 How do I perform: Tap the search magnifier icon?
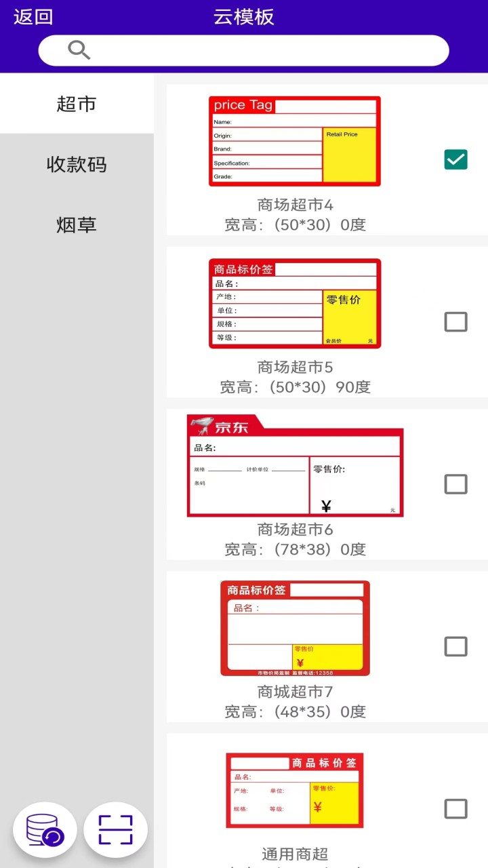(x=79, y=50)
